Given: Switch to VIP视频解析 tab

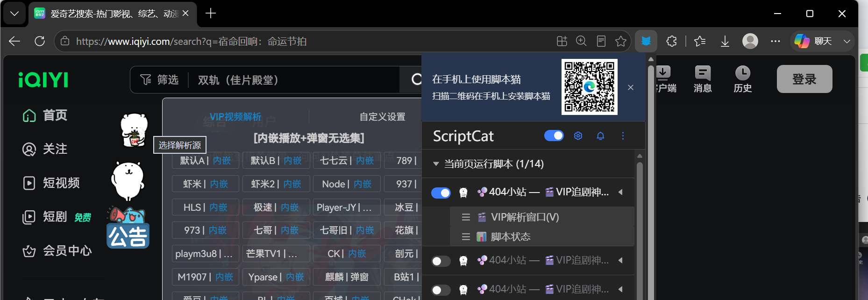Looking at the screenshot, I should pos(235,117).
